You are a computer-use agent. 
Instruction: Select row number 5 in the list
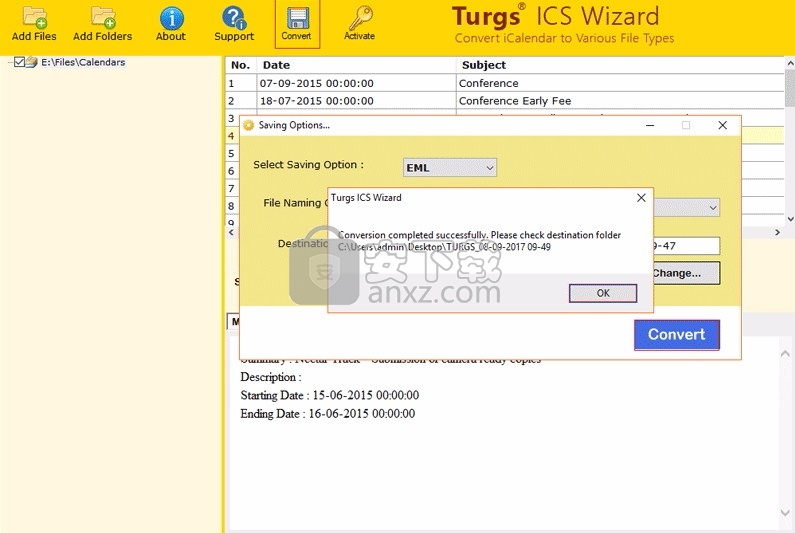[231, 154]
